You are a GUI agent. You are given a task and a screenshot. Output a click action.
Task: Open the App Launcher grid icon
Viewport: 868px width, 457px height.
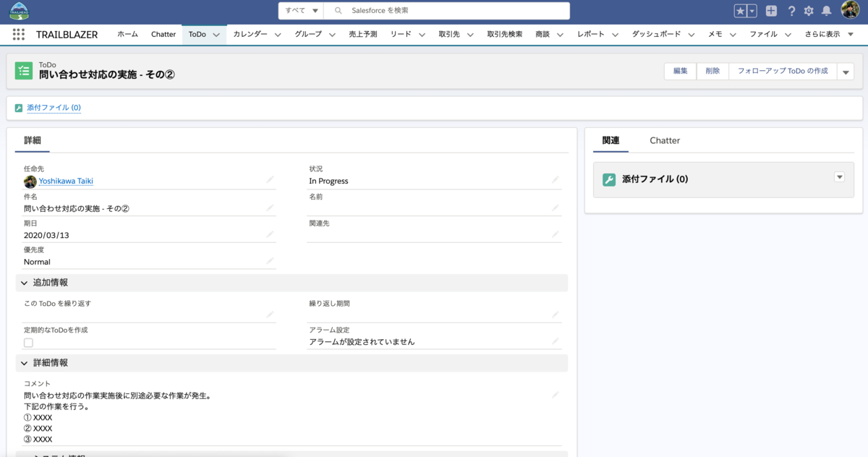[x=18, y=34]
